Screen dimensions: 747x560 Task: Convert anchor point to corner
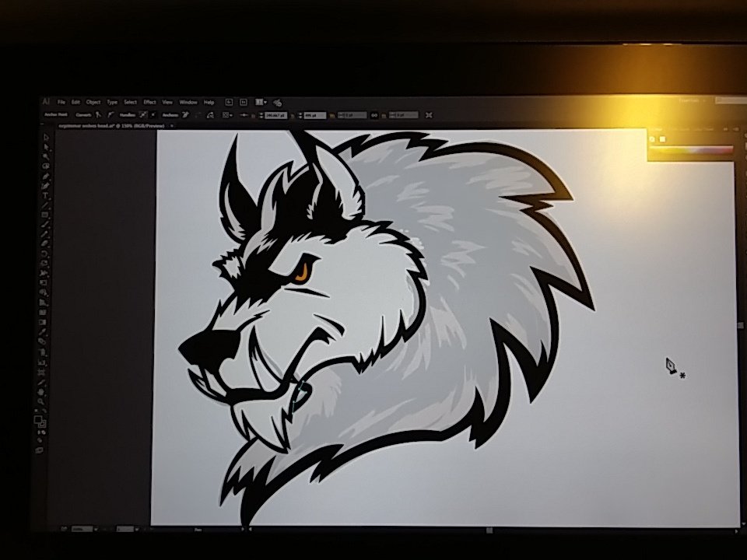click(99, 115)
